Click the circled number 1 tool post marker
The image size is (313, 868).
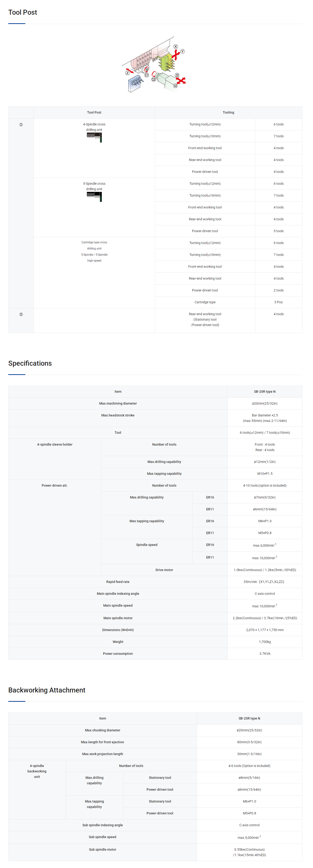(21, 125)
